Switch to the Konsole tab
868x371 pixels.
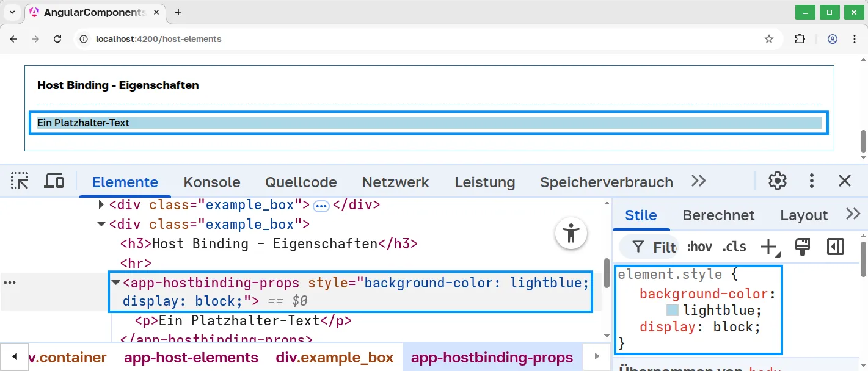(x=212, y=182)
